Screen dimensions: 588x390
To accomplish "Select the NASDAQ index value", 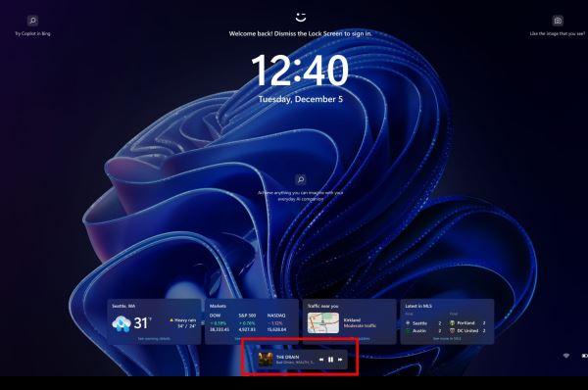I will pos(276,329).
